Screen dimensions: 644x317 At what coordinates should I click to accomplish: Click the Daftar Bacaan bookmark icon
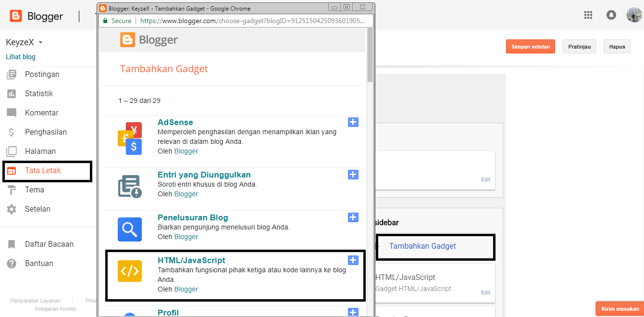click(12, 244)
